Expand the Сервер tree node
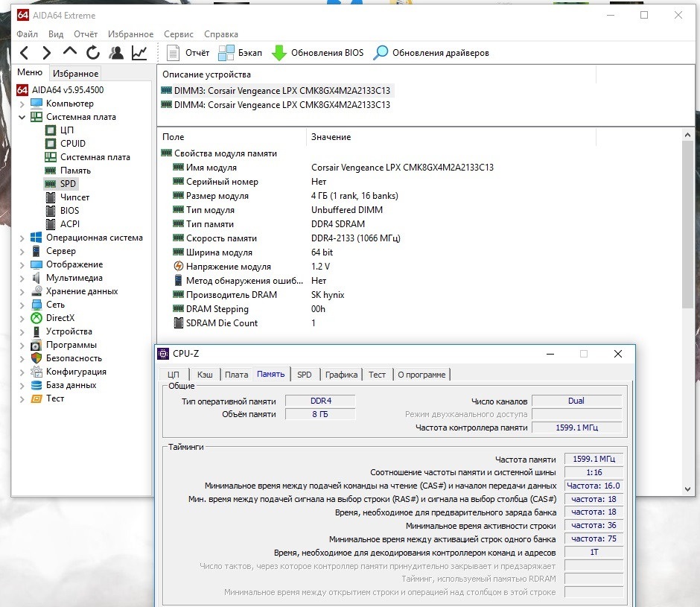 [22, 252]
